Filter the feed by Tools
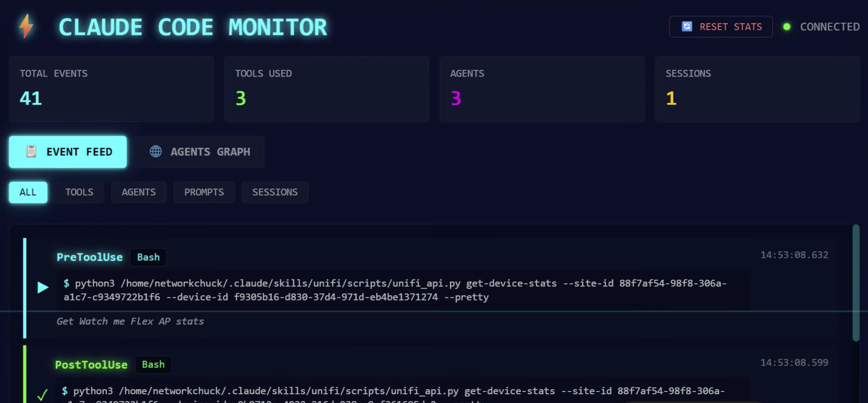This screenshot has width=868, height=403. (79, 192)
